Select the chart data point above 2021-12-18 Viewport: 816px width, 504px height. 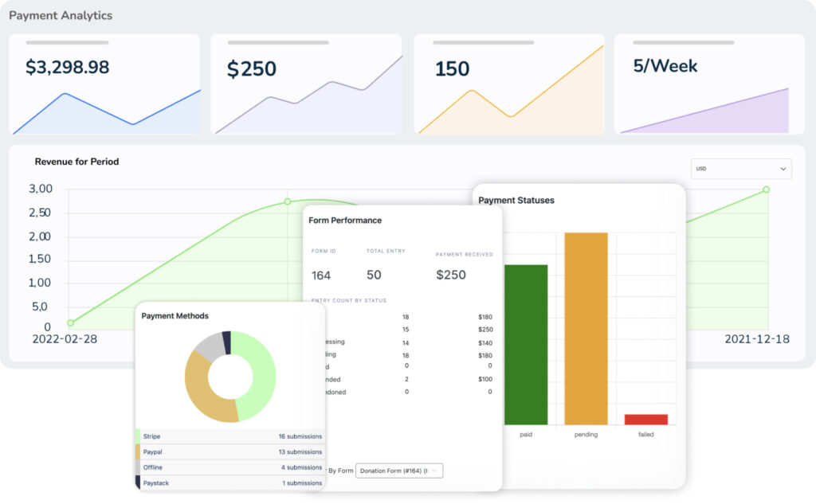766,189
